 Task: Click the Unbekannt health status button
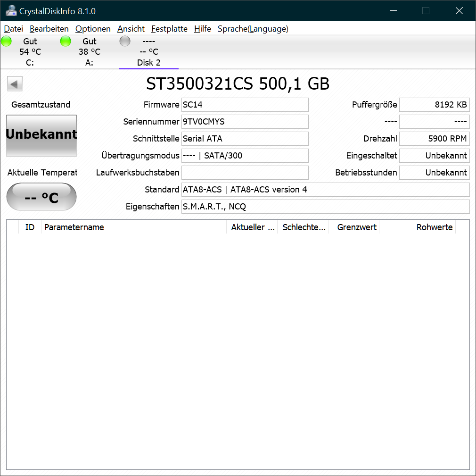[41, 135]
